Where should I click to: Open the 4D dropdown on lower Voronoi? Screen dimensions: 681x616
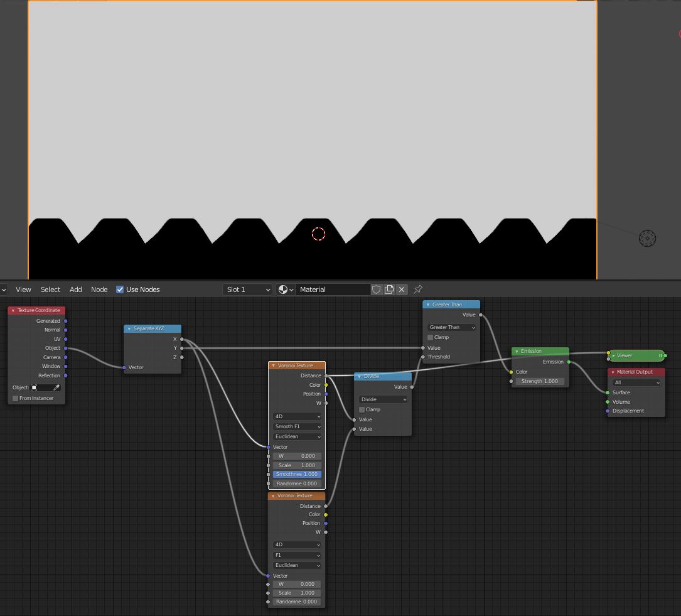[x=297, y=545]
